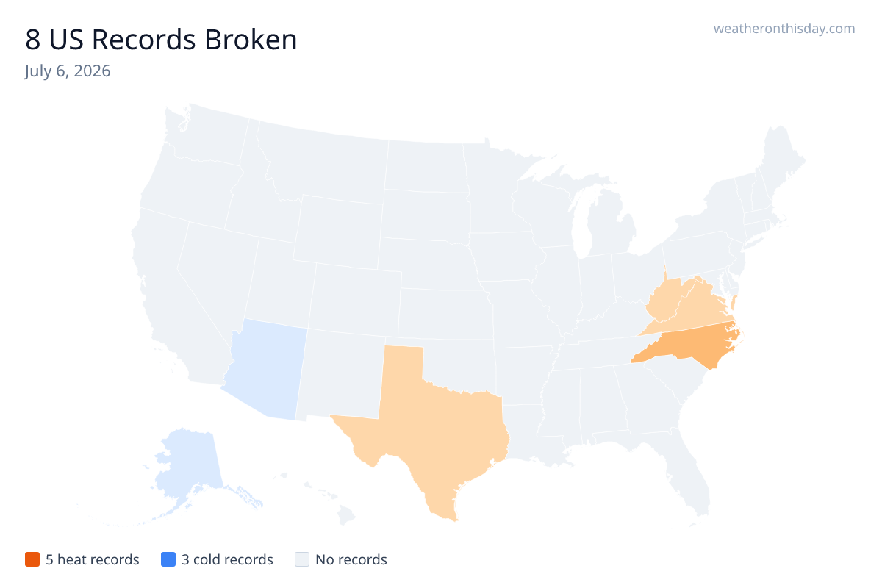The width and height of the screenshot is (882, 588).
Task: Click the orange heat records legend swatch
Action: (x=32, y=559)
